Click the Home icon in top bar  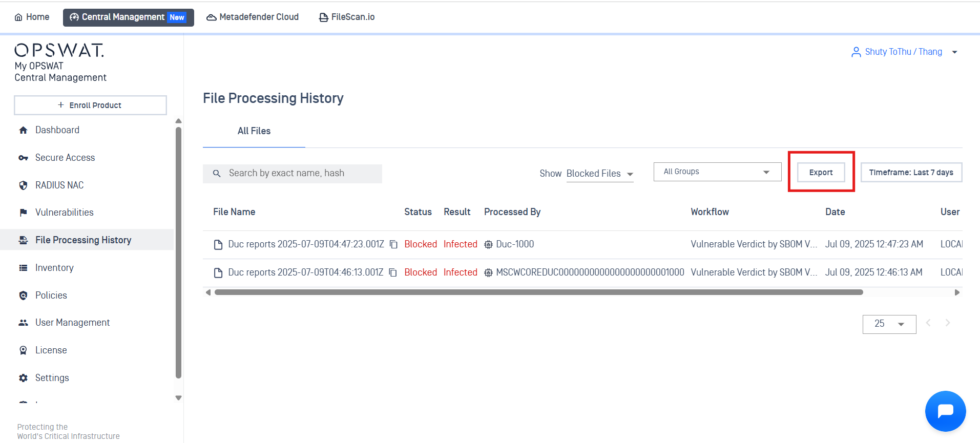18,17
